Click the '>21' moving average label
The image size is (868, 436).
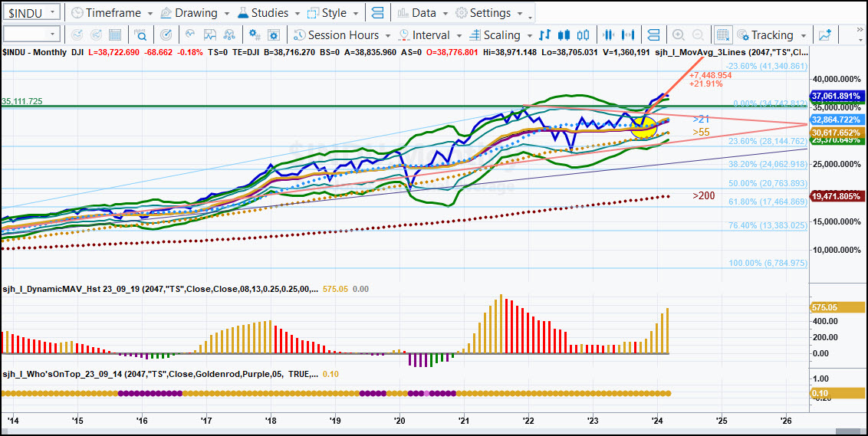(700, 119)
